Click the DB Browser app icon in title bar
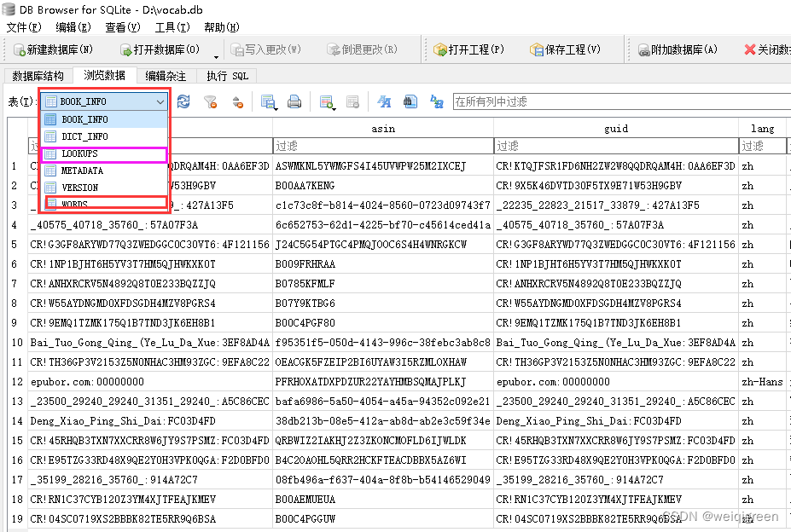 [9, 9]
